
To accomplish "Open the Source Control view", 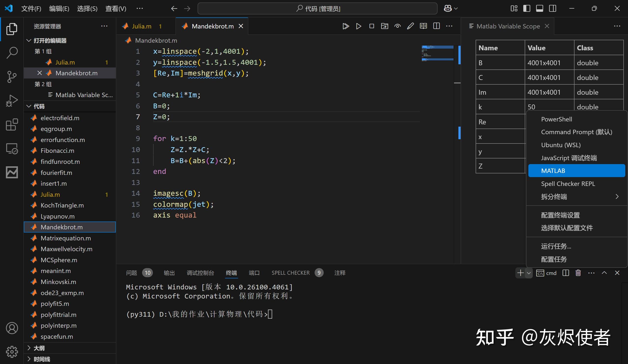I will pos(12,77).
